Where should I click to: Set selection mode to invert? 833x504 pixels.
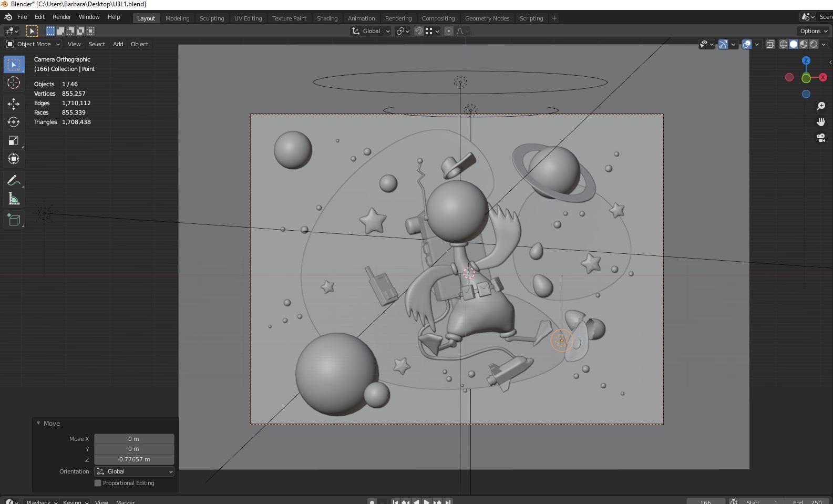[x=80, y=31]
